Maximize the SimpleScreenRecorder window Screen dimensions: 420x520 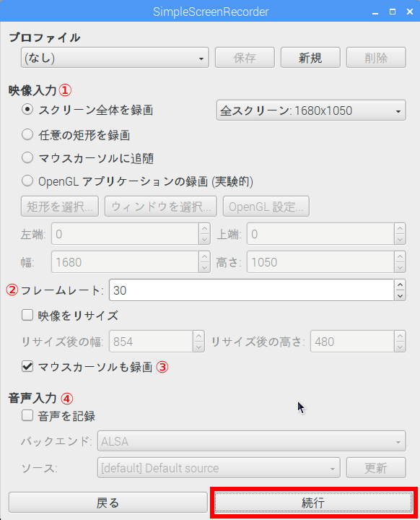pyautogui.click(x=393, y=12)
